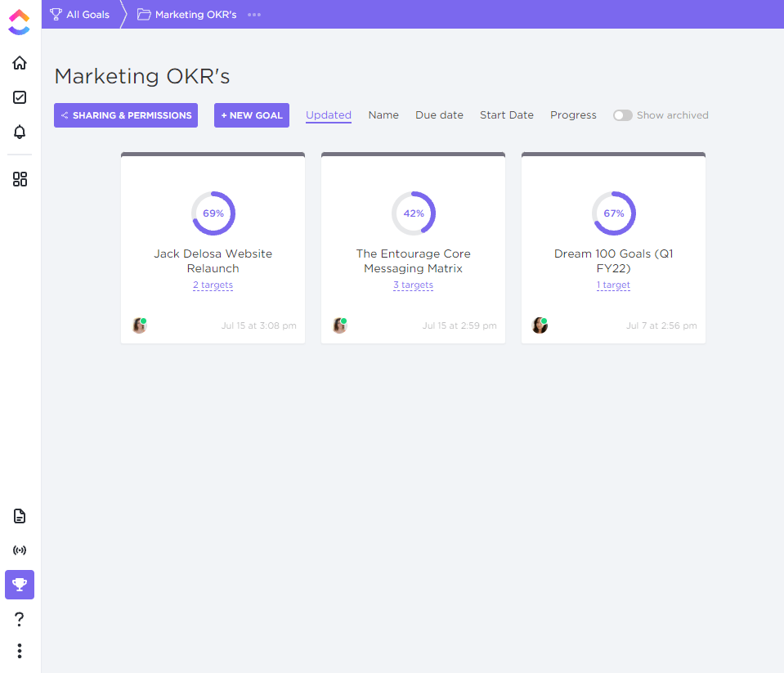Sort goals by Due date
This screenshot has height=673, width=784.
point(439,115)
